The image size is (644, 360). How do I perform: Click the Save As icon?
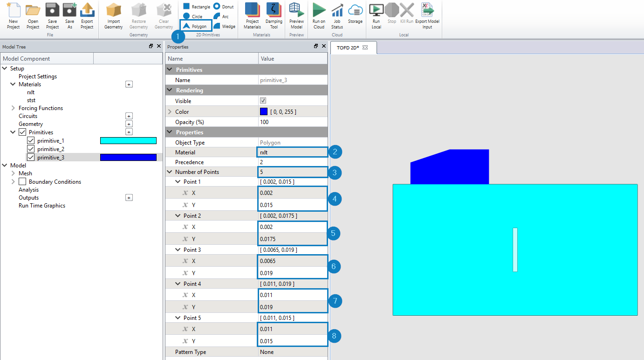click(69, 10)
